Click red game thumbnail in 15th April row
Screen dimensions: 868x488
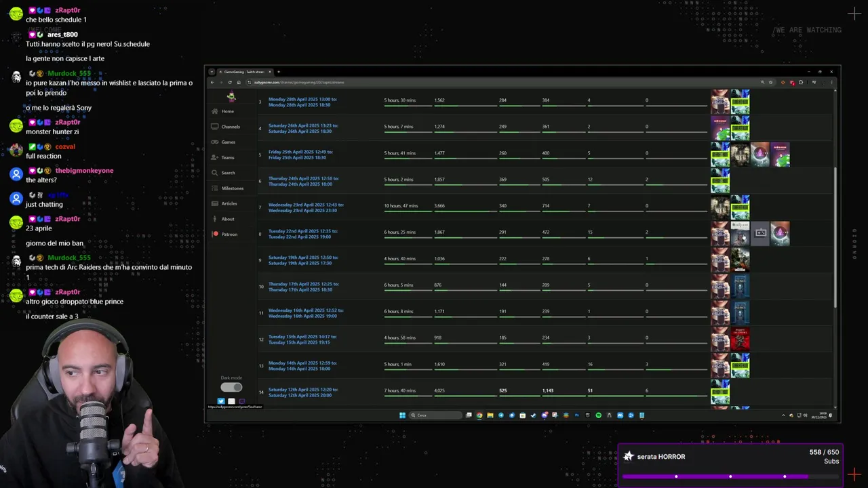(740, 340)
